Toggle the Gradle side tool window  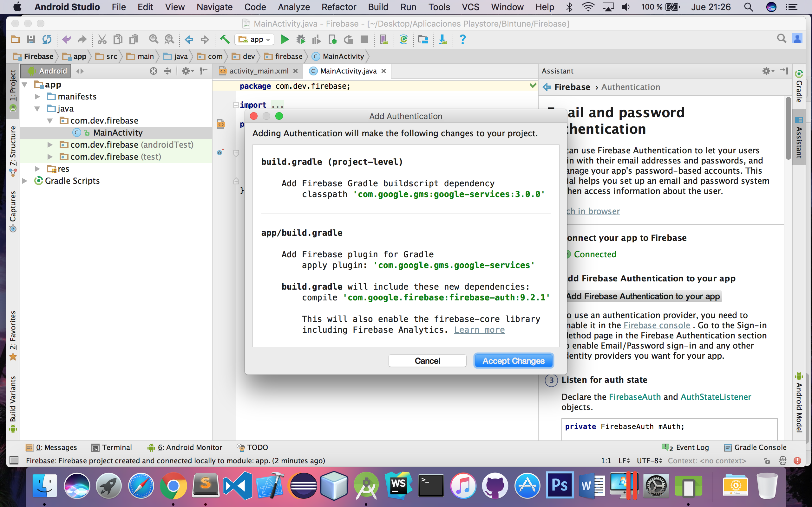(799, 87)
